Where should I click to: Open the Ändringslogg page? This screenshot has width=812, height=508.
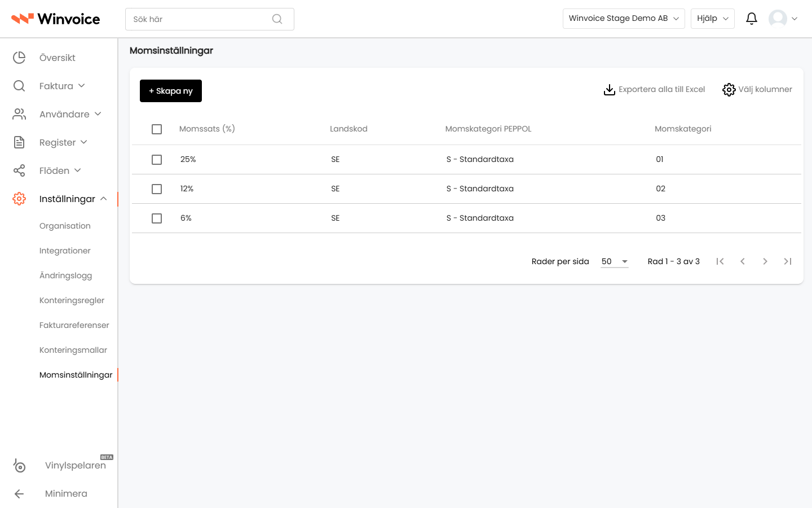(65, 275)
